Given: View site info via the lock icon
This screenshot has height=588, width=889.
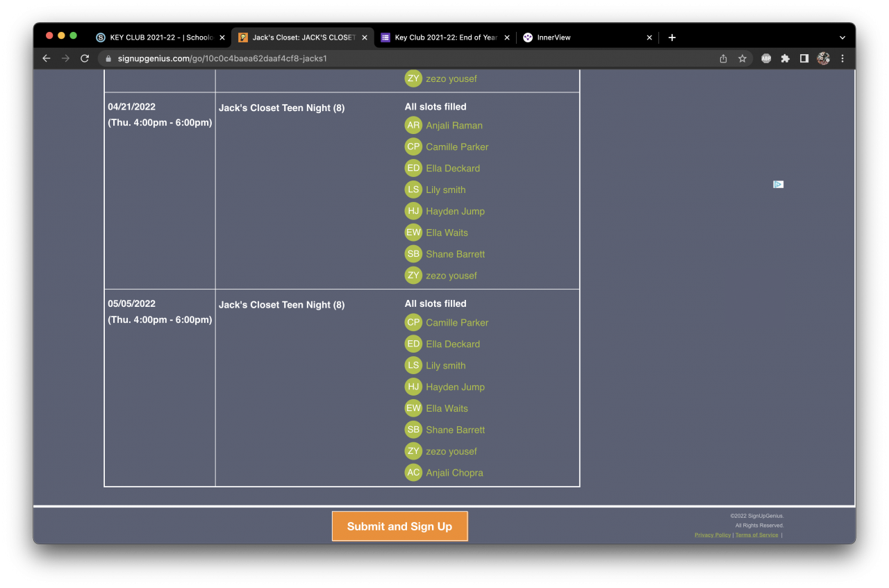Looking at the screenshot, I should pos(108,58).
